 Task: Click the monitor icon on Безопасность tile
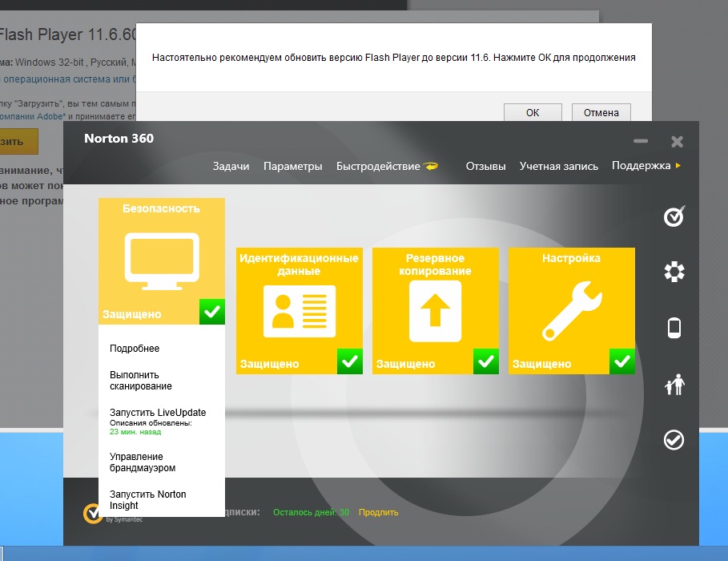162,261
